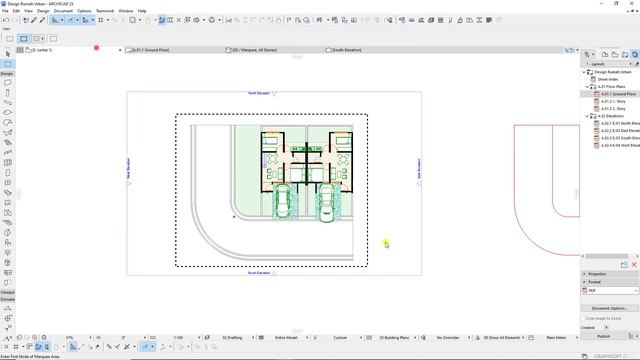640x360 pixels.
Task: Click the Navigator horizontal scrollbar
Action: (607, 256)
